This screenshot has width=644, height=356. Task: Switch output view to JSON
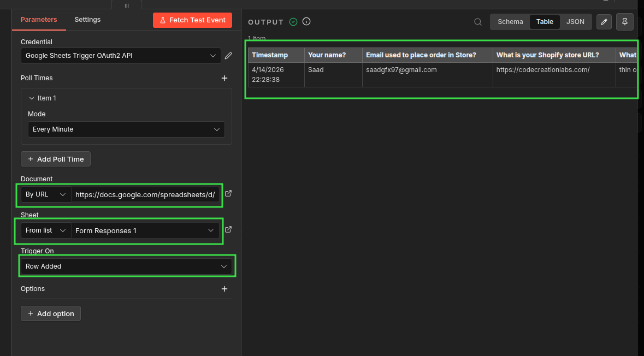click(x=575, y=22)
